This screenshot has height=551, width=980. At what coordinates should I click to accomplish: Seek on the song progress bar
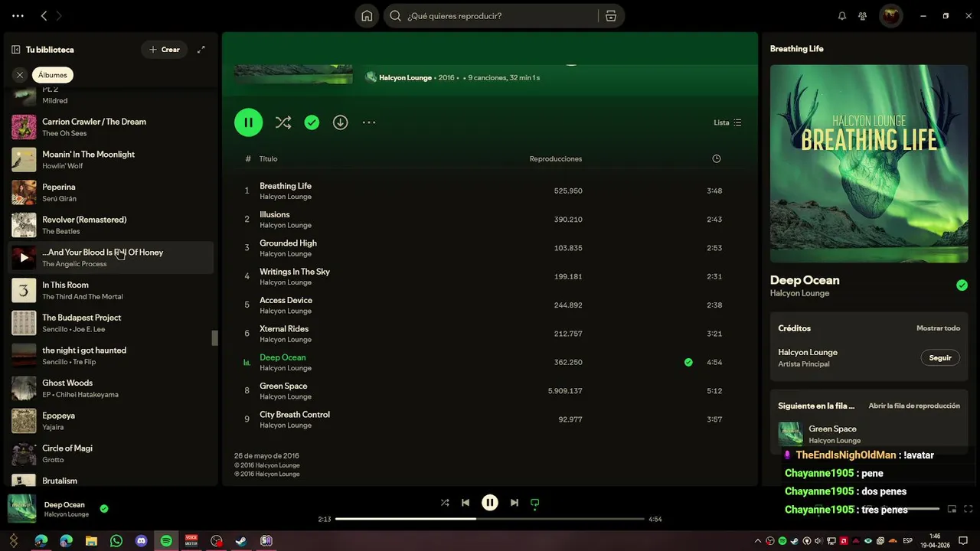tap(490, 519)
